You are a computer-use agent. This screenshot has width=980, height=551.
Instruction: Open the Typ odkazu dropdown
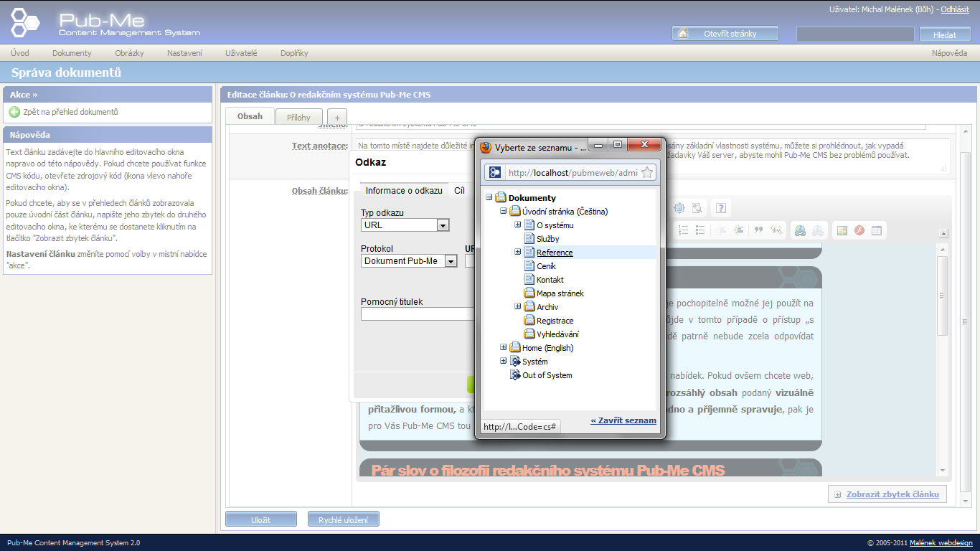point(405,225)
